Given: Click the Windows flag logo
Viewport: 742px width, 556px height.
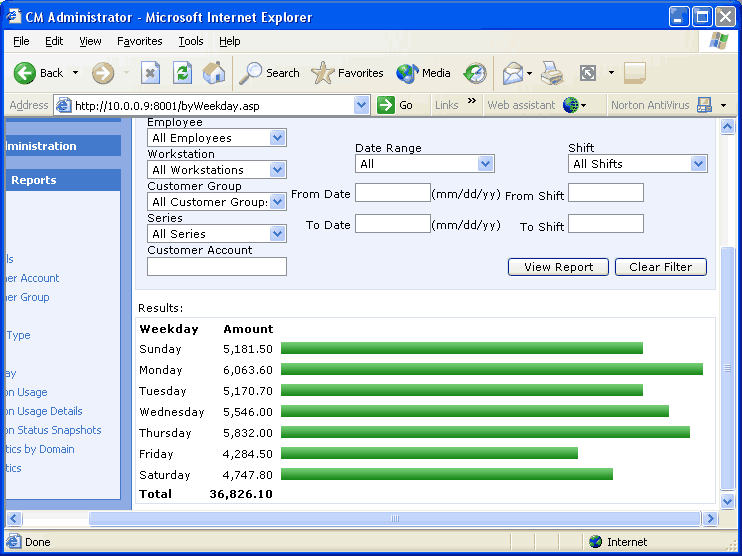Looking at the screenshot, I should (719, 41).
